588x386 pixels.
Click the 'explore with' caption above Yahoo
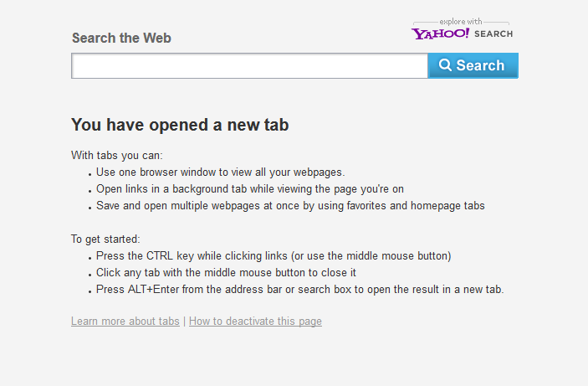(x=461, y=22)
